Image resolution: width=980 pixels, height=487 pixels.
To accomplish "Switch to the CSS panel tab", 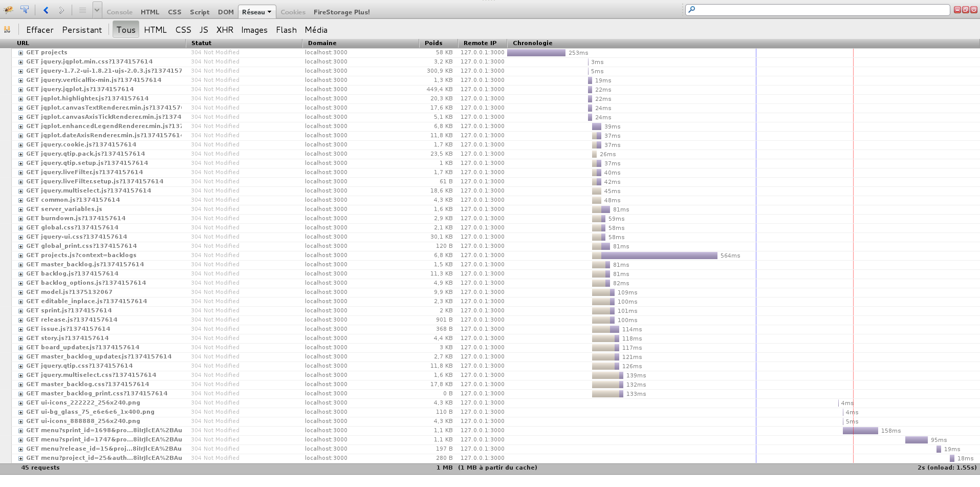I will [x=175, y=12].
